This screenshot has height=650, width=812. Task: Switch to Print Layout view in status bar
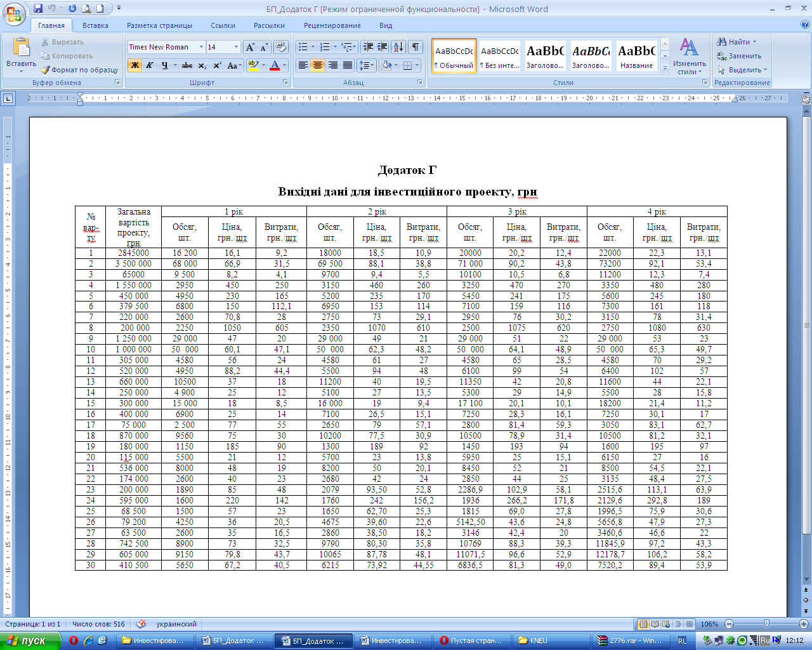tap(643, 624)
